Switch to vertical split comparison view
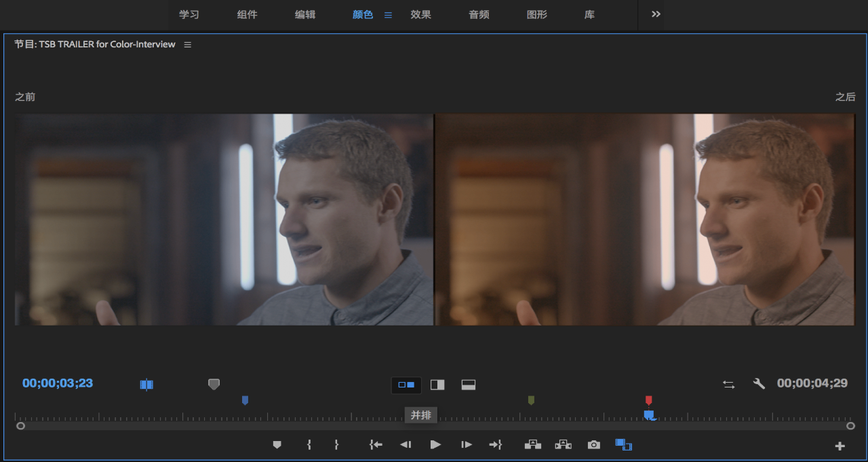The width and height of the screenshot is (868, 462). point(437,385)
